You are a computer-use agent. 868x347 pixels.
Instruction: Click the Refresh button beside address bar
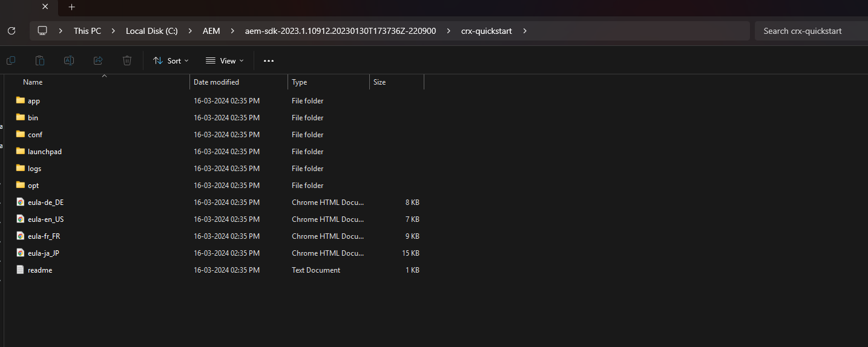(x=12, y=31)
